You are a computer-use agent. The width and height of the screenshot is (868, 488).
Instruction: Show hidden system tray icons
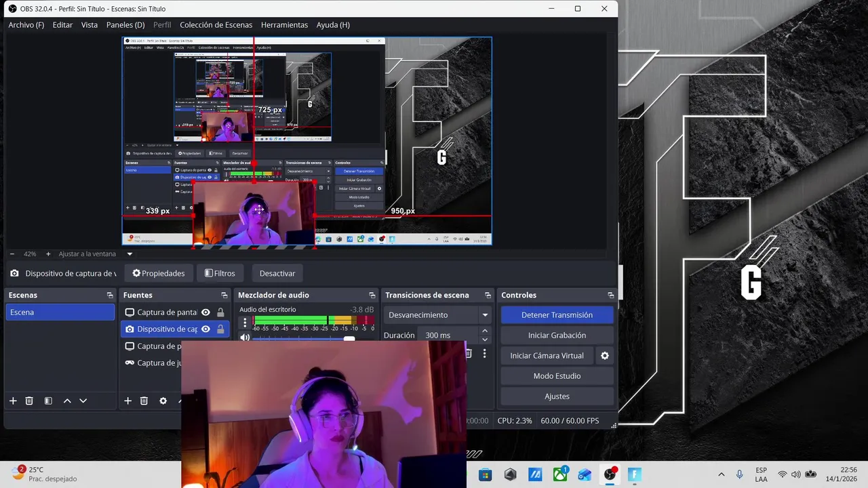721,474
